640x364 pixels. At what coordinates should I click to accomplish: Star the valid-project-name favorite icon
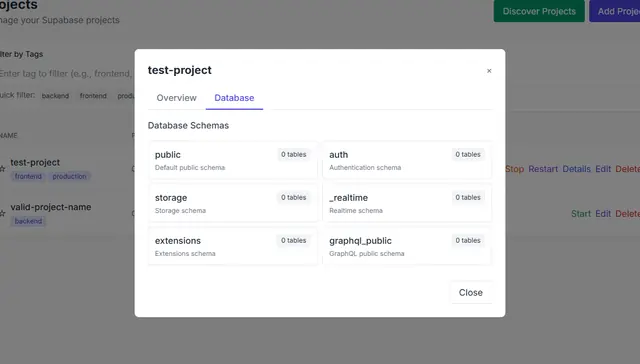click(x=2, y=213)
